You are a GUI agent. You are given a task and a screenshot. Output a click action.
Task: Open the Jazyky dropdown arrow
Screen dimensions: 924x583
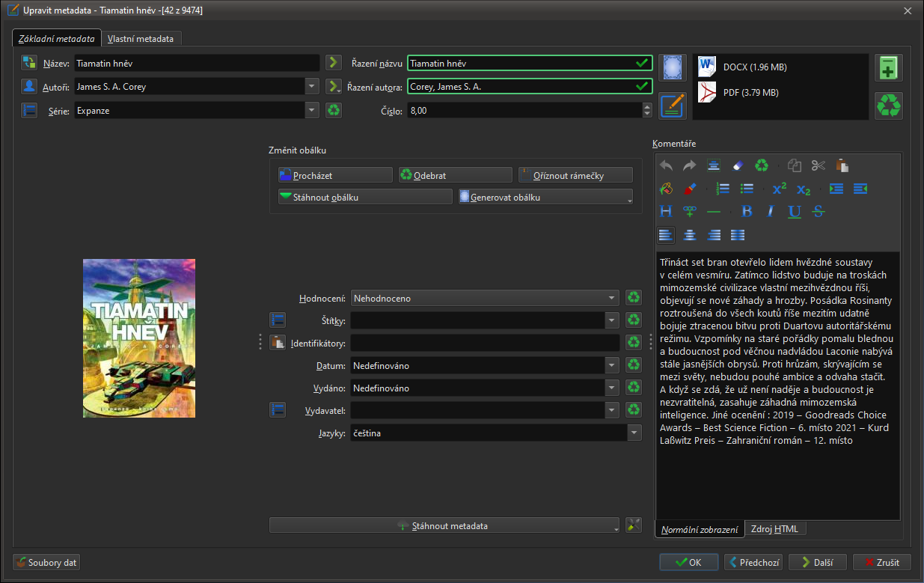point(634,433)
